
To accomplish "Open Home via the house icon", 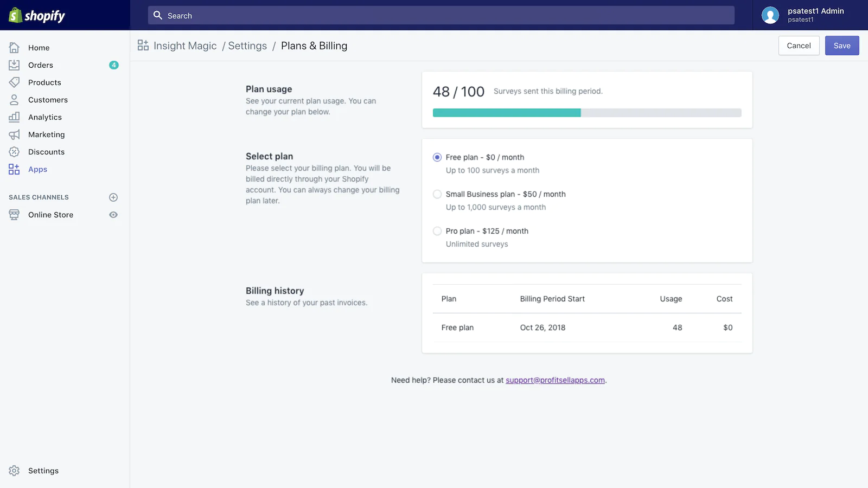I will [14, 48].
